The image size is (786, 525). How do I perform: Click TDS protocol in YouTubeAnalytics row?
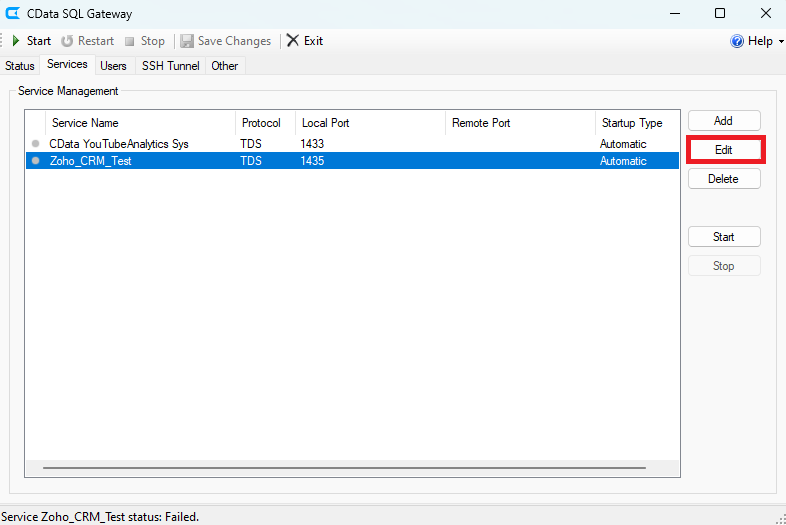pyautogui.click(x=251, y=144)
